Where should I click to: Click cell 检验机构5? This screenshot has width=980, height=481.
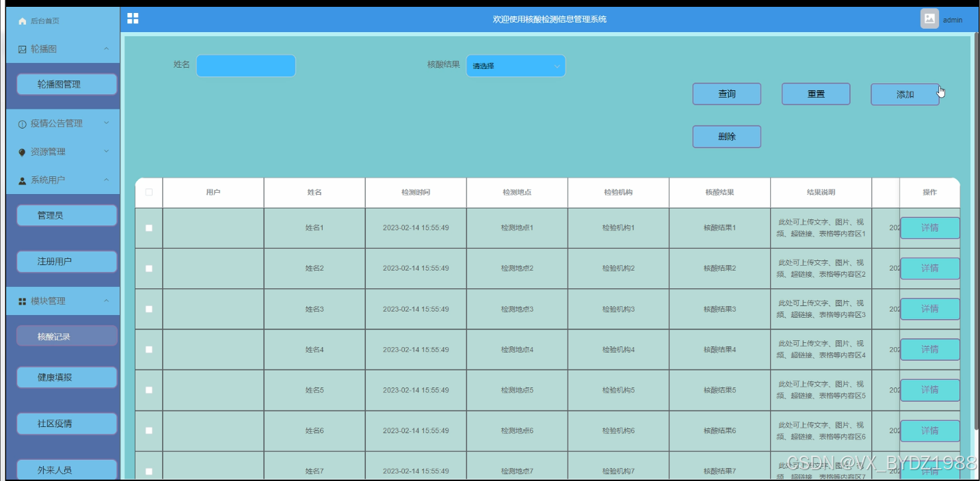click(618, 390)
